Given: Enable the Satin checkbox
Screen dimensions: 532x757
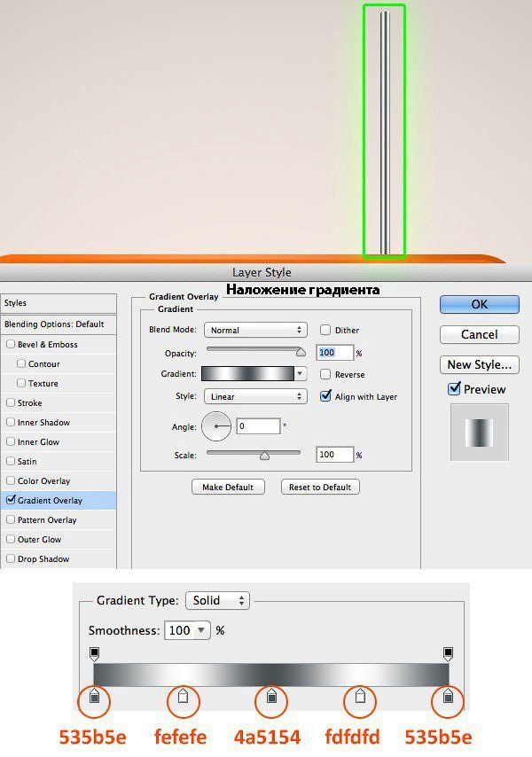Looking at the screenshot, I should pos(11,461).
